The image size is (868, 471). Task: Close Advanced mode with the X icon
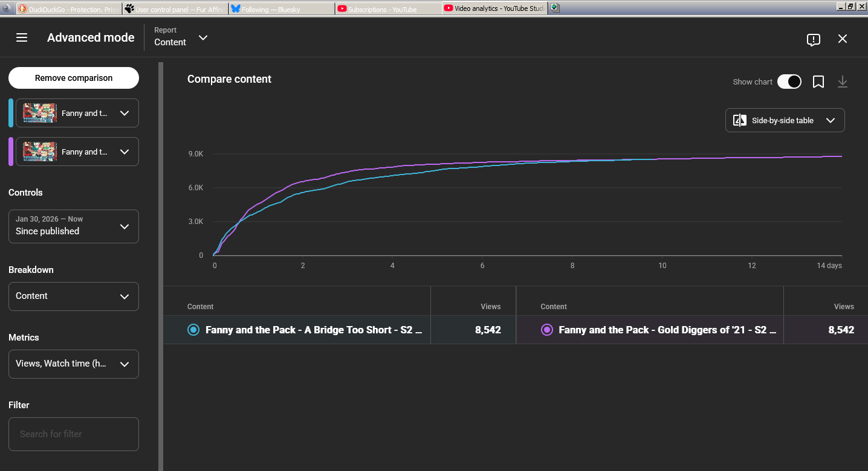842,39
